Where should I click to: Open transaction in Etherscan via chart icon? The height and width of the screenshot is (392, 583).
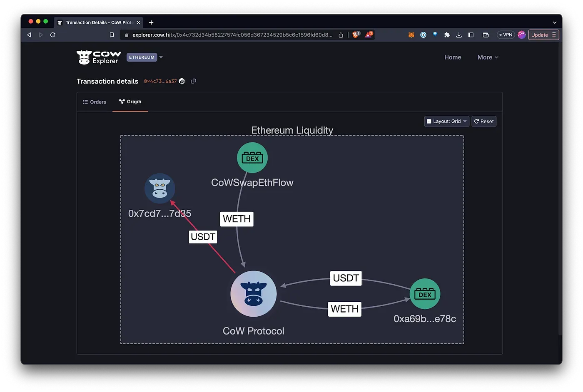pos(182,81)
